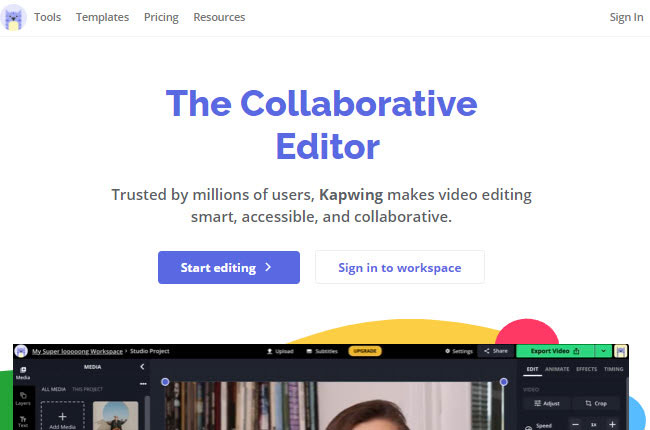Open the Tools menu
This screenshot has height=430, width=650.
point(47,17)
